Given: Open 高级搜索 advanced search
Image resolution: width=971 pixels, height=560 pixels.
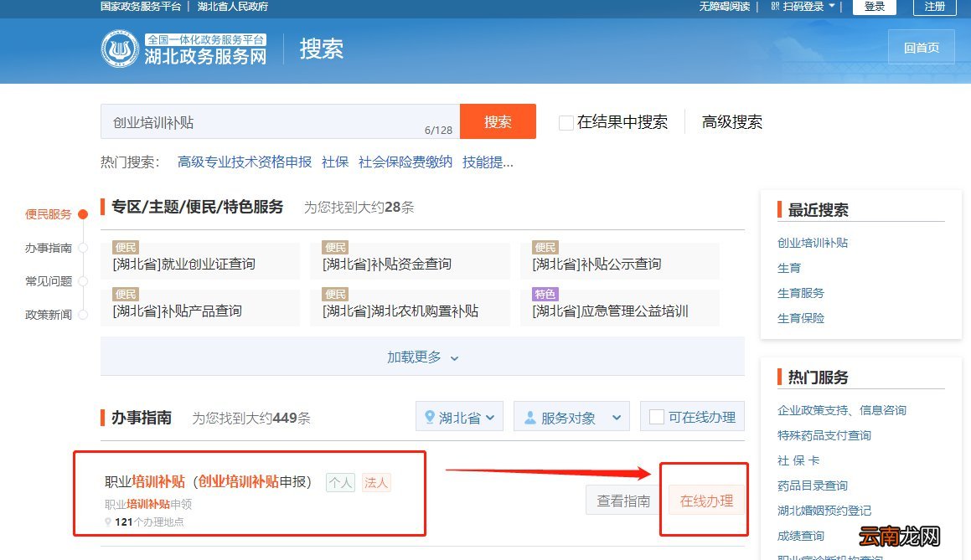Looking at the screenshot, I should pos(732,122).
